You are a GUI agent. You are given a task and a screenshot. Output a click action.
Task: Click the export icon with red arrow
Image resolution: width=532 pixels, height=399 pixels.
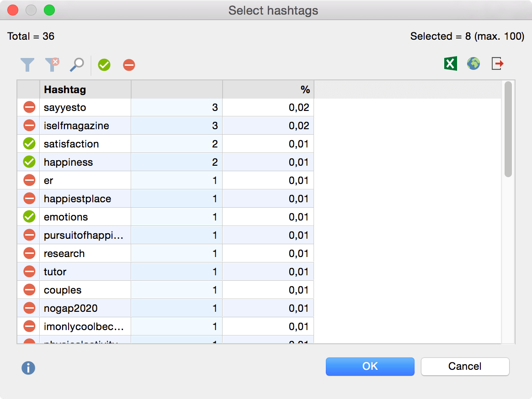(x=497, y=64)
